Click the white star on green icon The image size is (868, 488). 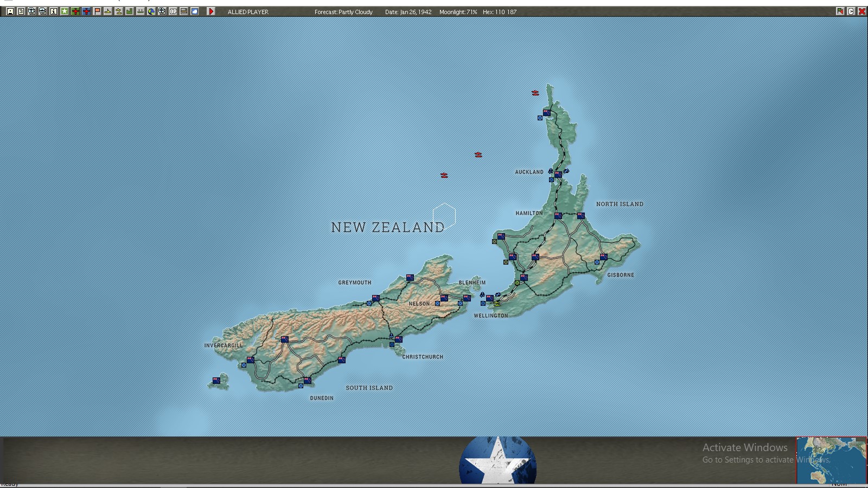[65, 11]
